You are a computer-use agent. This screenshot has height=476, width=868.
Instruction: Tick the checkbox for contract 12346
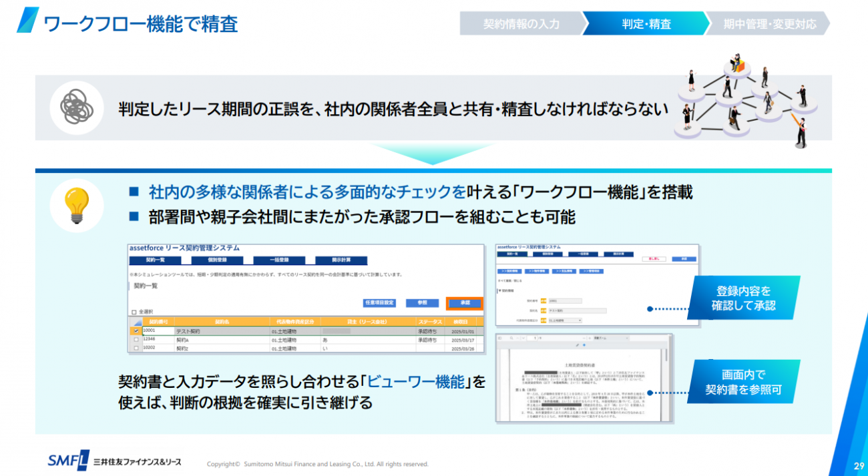click(136, 339)
